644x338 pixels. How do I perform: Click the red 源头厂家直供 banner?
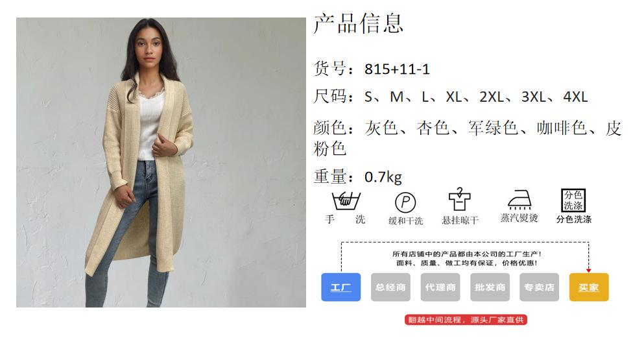466,320
